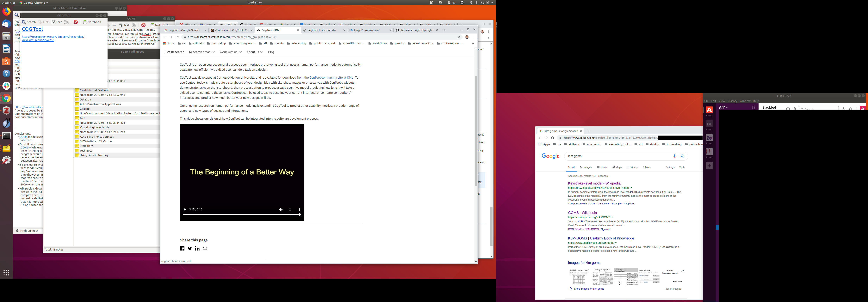Switch to cogtool.hcii.cmu.edu tab
The width and height of the screenshot is (868, 302).
pos(321,30)
